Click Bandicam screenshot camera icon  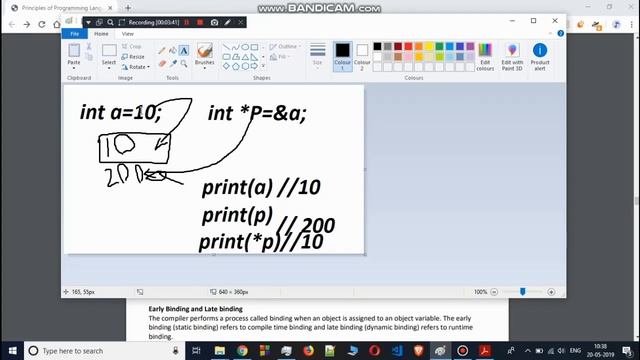(x=214, y=22)
